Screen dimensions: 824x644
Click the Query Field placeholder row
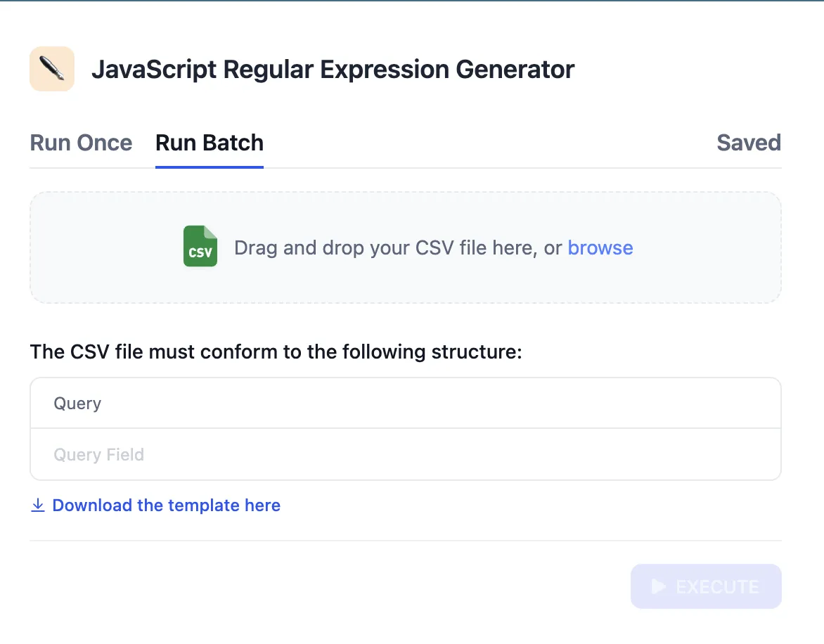[405, 455]
